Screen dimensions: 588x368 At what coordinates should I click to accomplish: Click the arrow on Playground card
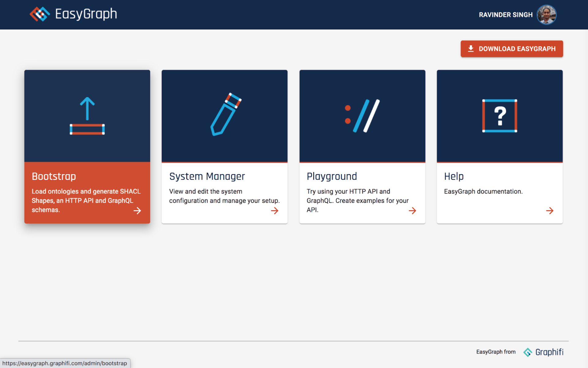pos(412,211)
